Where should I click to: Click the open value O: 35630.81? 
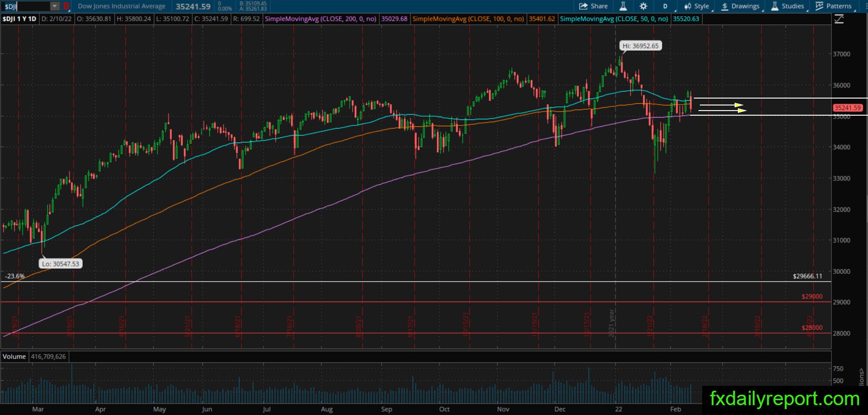(94, 19)
